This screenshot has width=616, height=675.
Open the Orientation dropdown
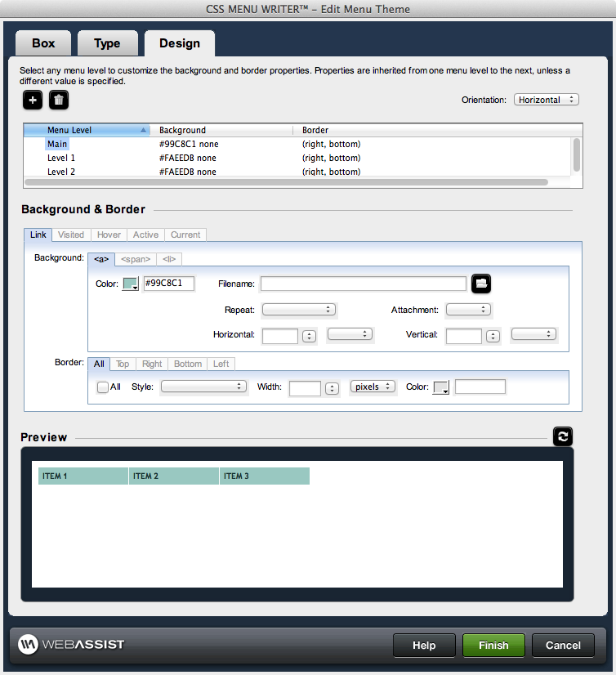pyautogui.click(x=547, y=100)
